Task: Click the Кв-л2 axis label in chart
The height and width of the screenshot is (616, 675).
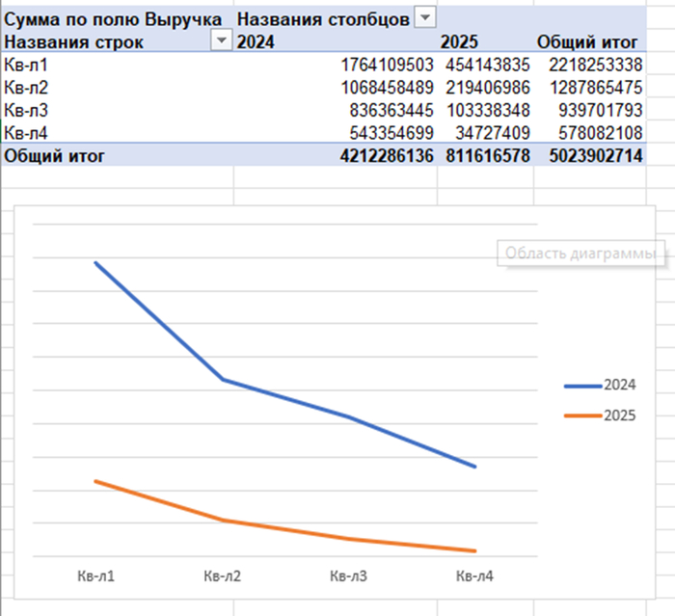Action: tap(223, 576)
